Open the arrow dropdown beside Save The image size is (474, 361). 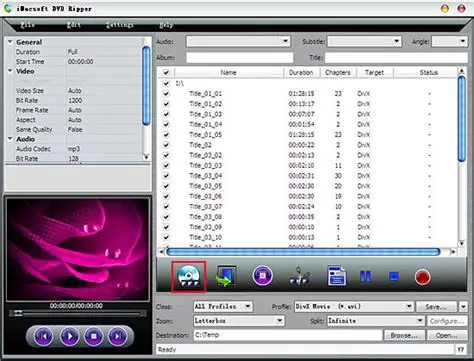(463, 307)
